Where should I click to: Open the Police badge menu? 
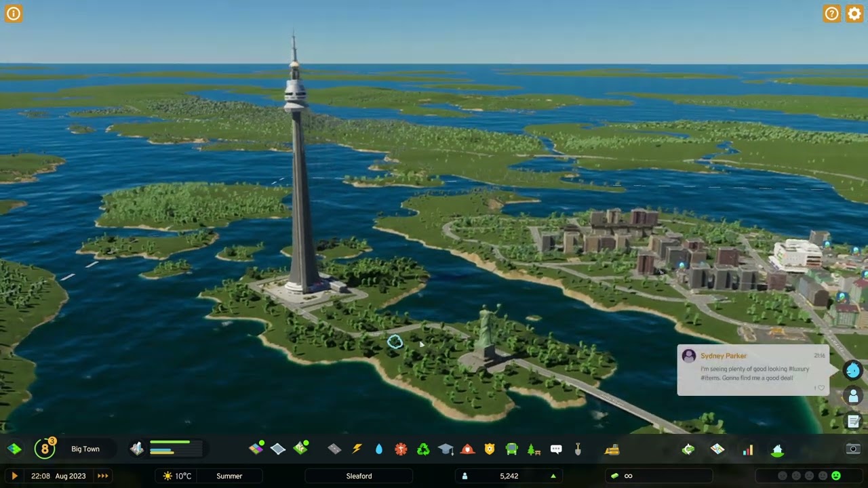click(490, 449)
